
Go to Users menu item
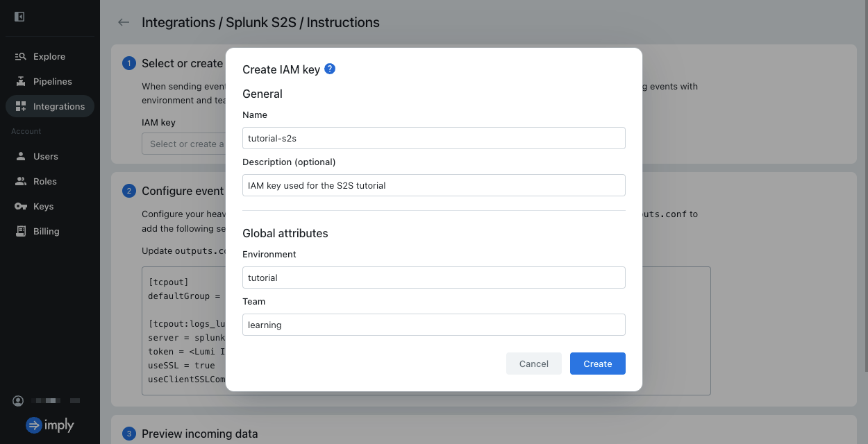50,156
